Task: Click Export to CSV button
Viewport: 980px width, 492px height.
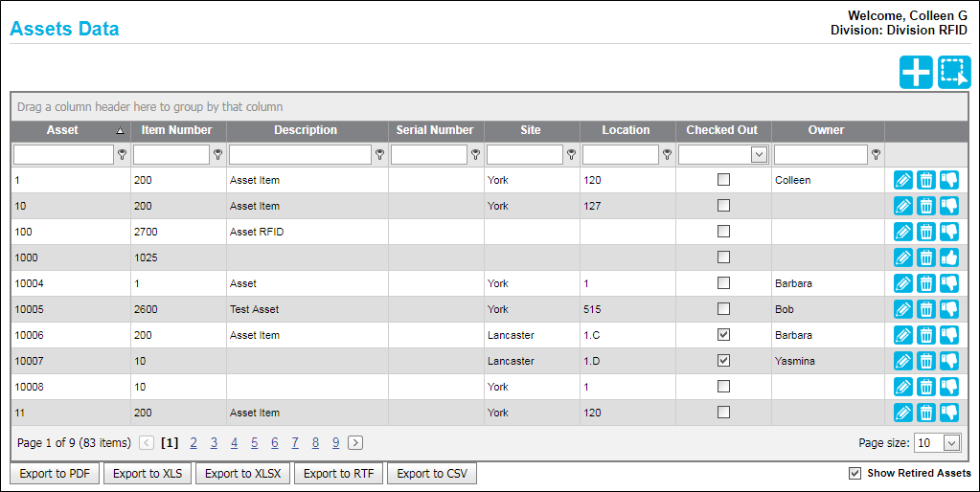Action: coord(432,474)
